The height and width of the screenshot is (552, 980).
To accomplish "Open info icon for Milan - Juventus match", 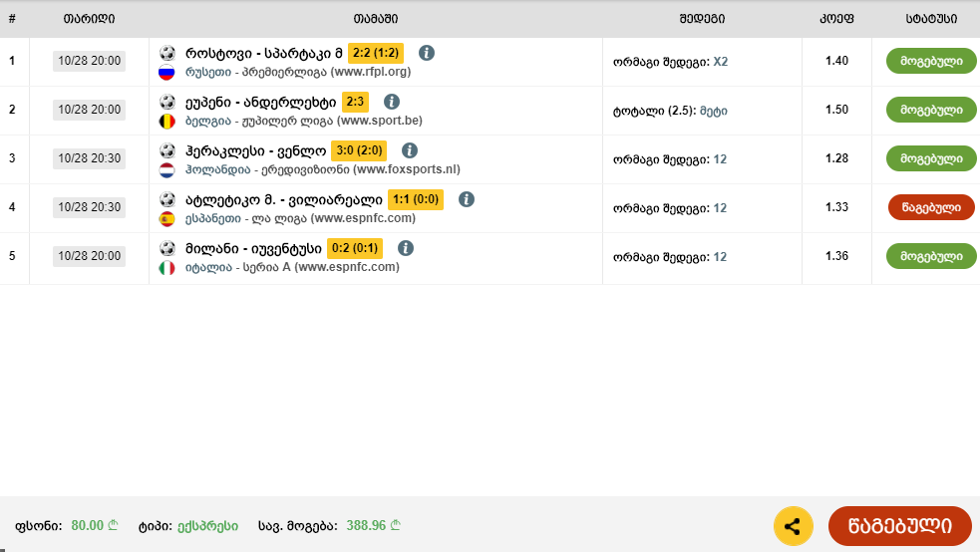I will [x=406, y=248].
